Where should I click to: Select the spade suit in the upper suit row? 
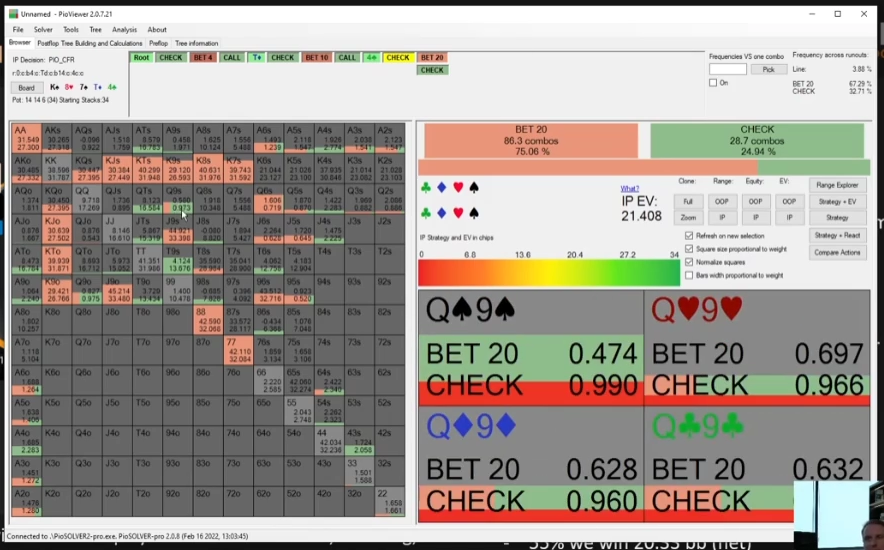point(474,187)
